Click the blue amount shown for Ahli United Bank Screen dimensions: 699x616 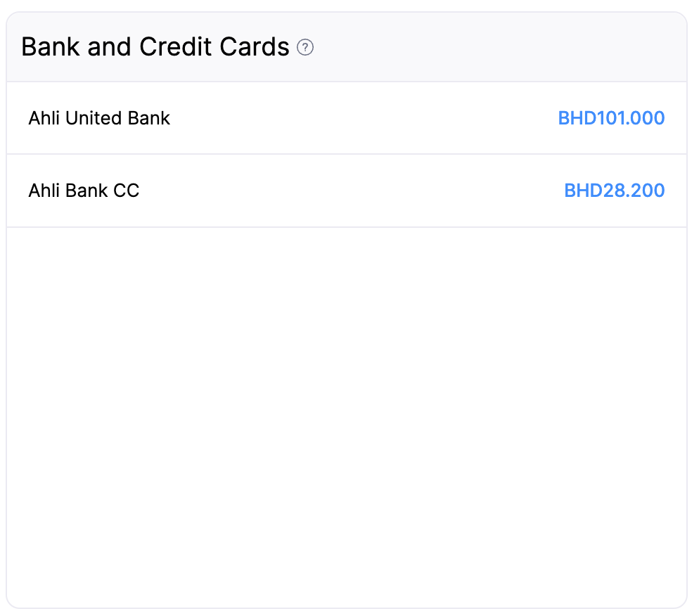point(611,118)
